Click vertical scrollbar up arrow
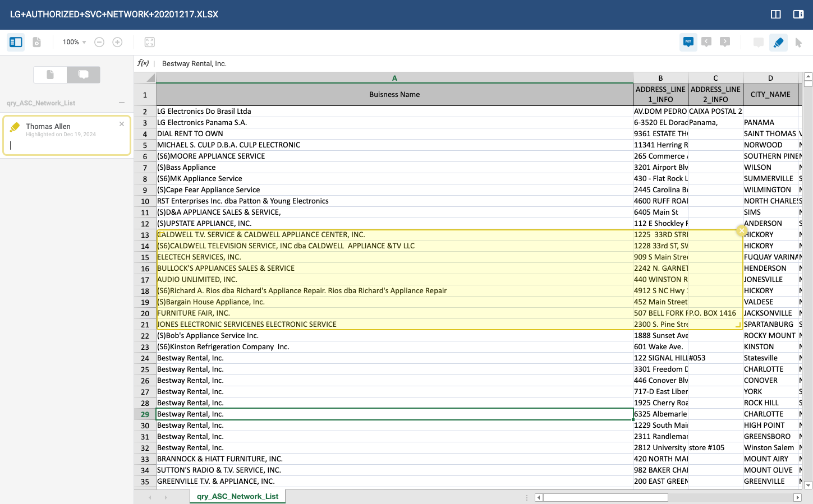 click(809, 76)
